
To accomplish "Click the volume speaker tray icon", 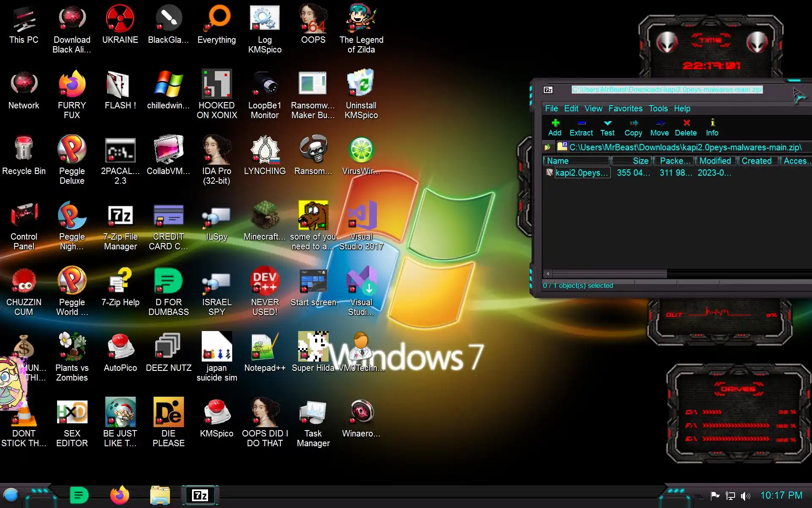I will 746,496.
